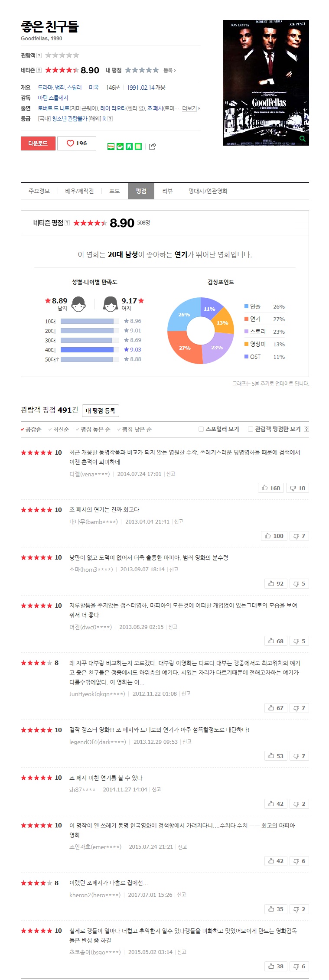329x980 pixels.
Task: Like the movie with heart 196 button
Action: [77, 143]
